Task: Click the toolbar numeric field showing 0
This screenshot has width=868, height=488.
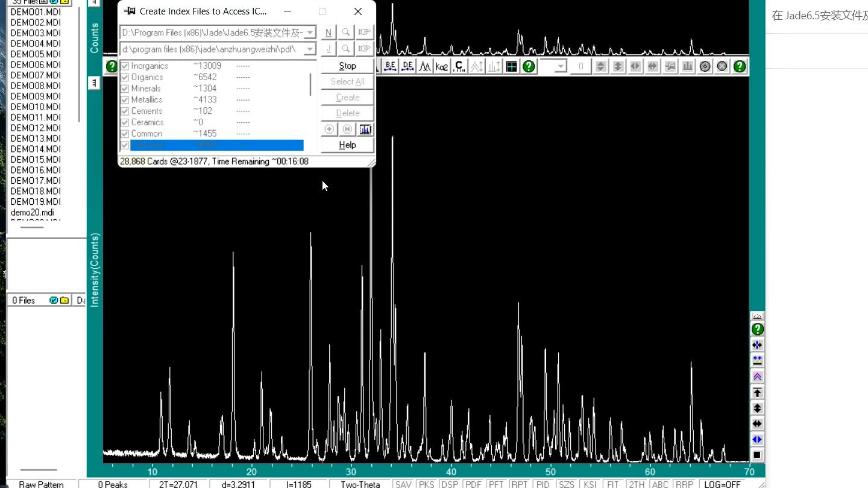Action: [581, 66]
